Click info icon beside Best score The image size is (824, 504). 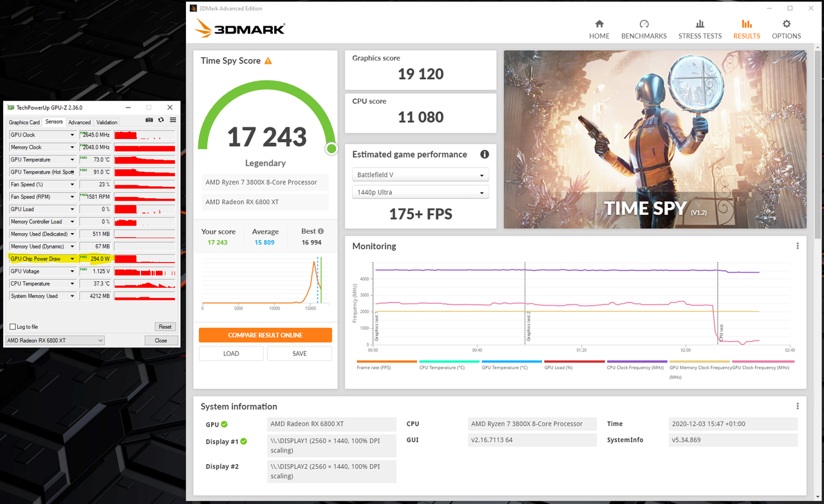[321, 231]
